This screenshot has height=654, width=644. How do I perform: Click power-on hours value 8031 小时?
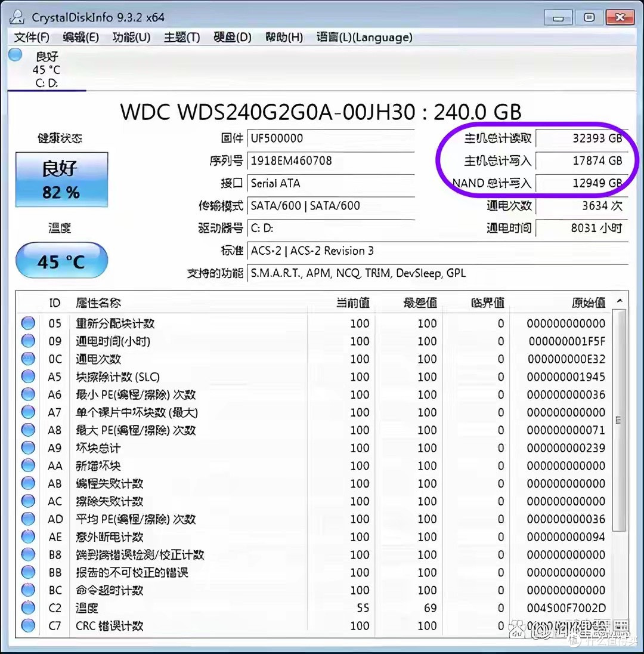click(582, 229)
